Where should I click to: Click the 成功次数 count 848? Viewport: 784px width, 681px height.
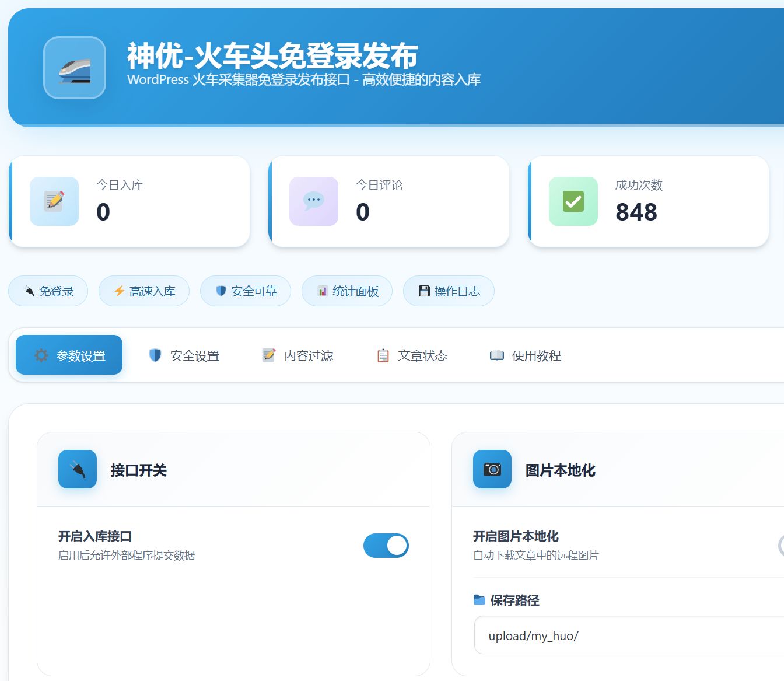point(636,212)
